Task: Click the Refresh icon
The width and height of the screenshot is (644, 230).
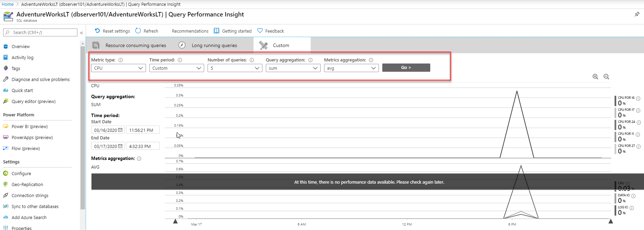Action: (x=138, y=31)
